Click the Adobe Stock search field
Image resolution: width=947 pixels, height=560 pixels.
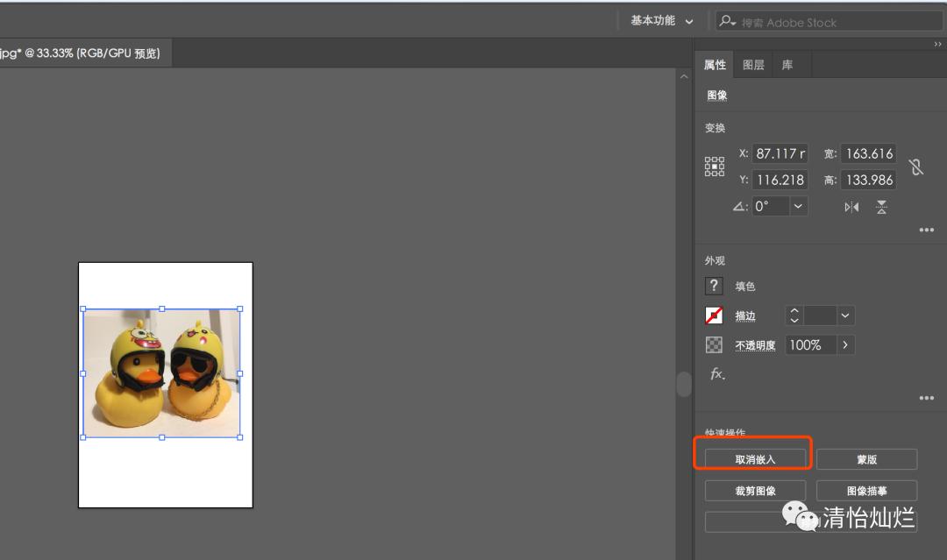coord(833,22)
